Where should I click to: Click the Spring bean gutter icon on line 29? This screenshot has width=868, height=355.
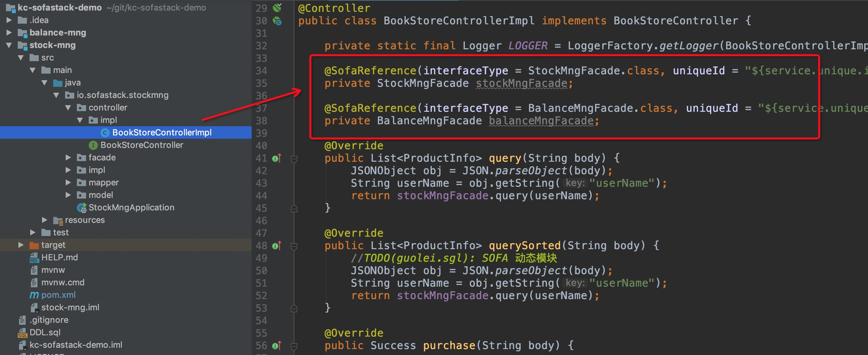tap(277, 8)
